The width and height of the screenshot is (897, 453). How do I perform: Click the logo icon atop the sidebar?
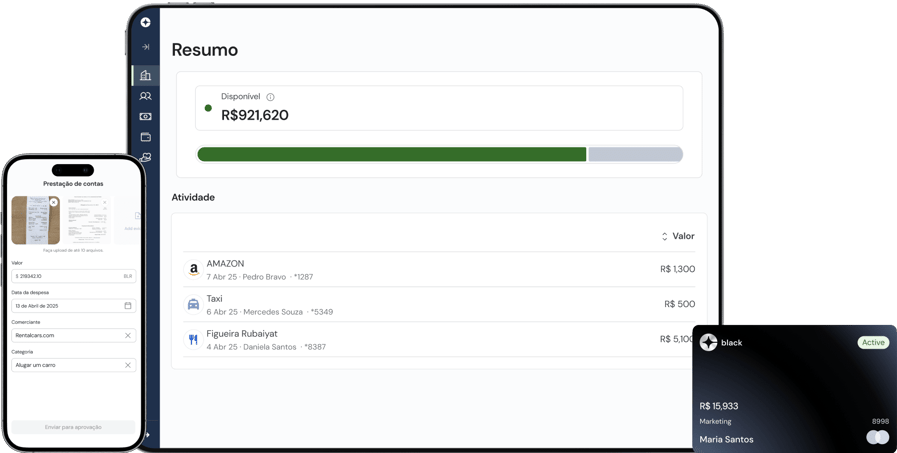[145, 22]
